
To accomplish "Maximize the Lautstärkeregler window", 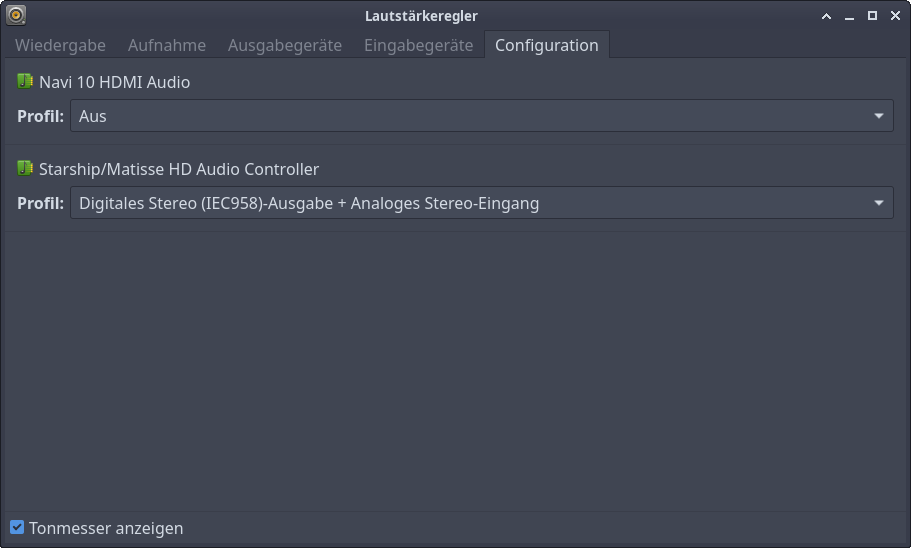I will point(872,16).
